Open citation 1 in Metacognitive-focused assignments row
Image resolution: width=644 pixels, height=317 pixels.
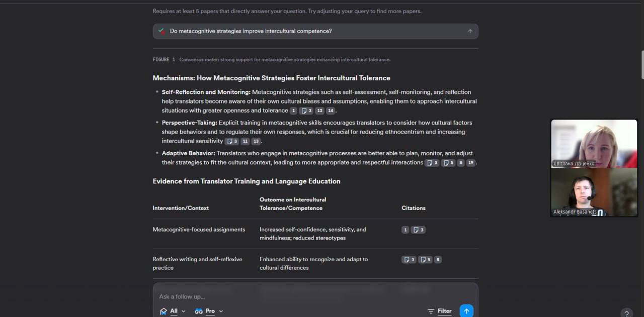405,230
